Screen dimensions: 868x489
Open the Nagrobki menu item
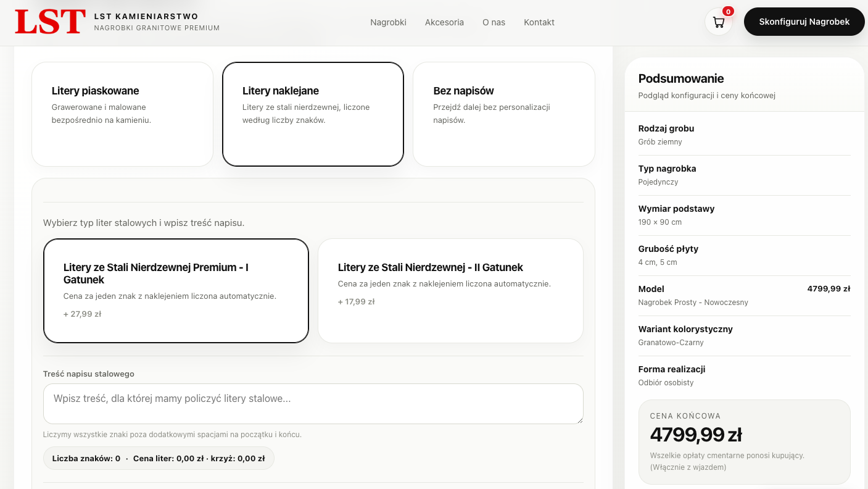coord(388,22)
